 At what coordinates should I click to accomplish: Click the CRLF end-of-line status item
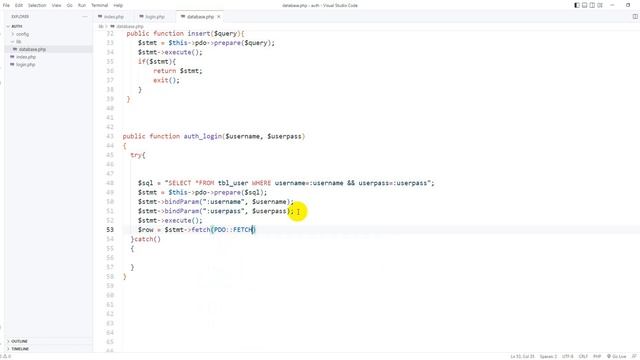(x=583, y=356)
